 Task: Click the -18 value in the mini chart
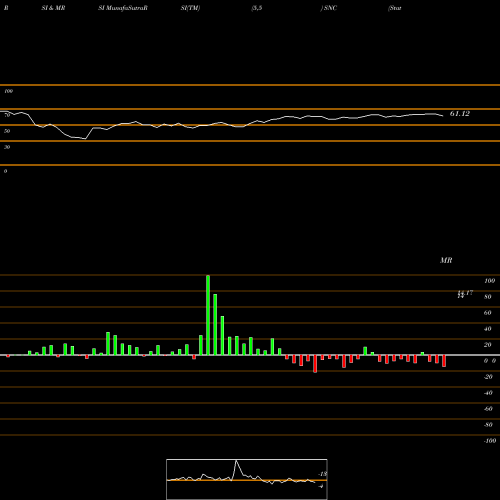tap(323, 474)
